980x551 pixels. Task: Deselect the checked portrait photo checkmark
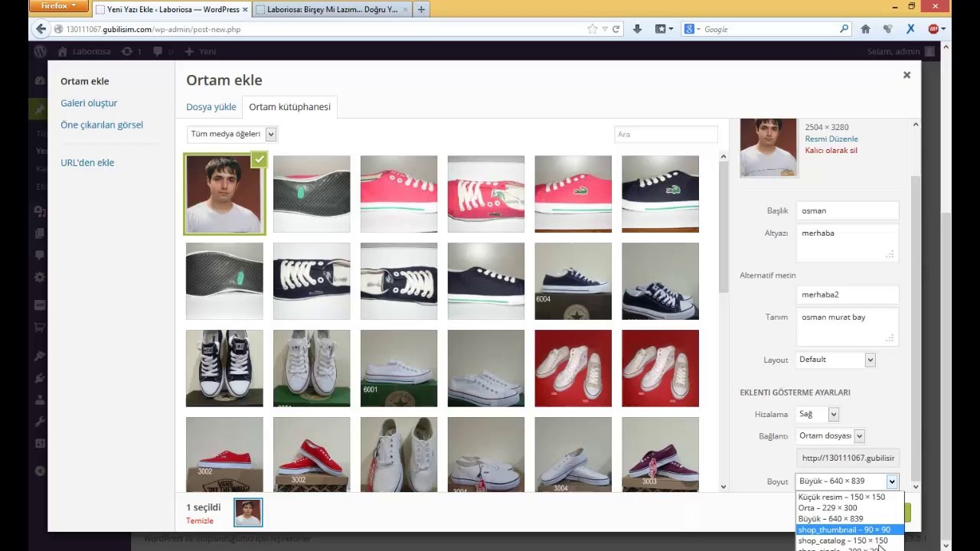pyautogui.click(x=260, y=159)
